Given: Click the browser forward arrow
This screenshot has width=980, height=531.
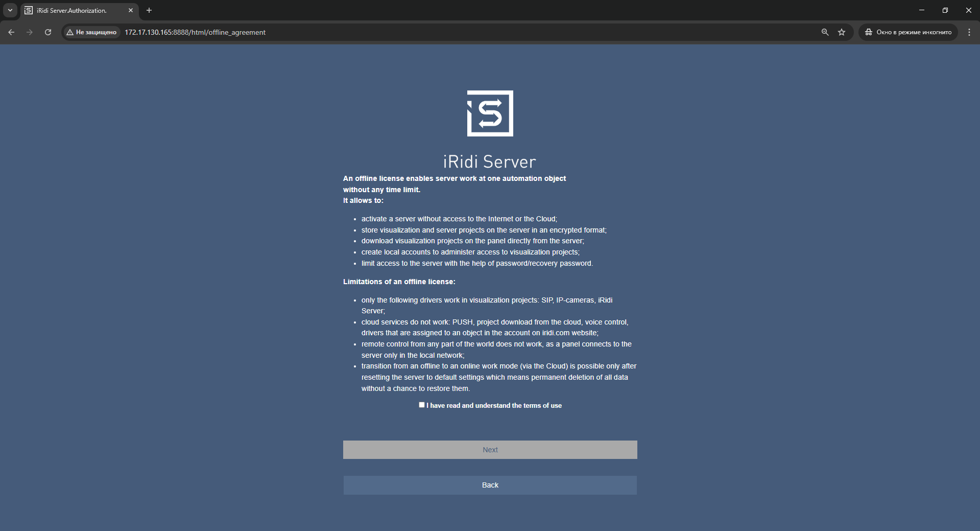Looking at the screenshot, I should 30,32.
